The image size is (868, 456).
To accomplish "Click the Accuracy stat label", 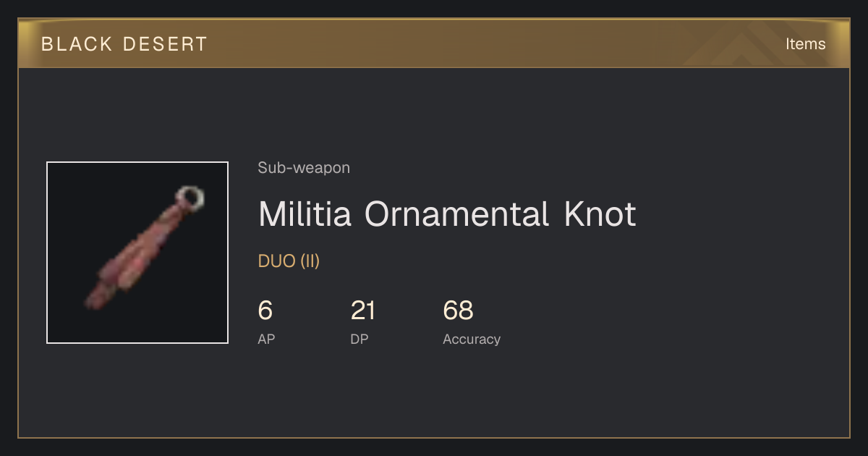I will pyautogui.click(x=472, y=339).
